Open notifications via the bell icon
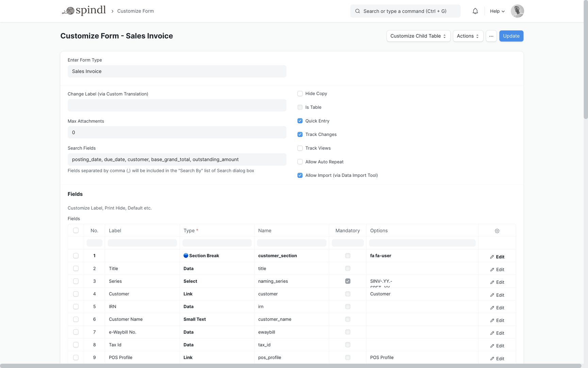588x368 pixels. [x=475, y=11]
